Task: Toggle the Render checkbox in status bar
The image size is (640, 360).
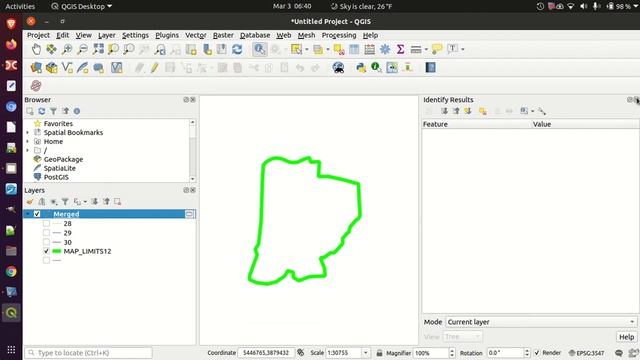Action: (537, 353)
